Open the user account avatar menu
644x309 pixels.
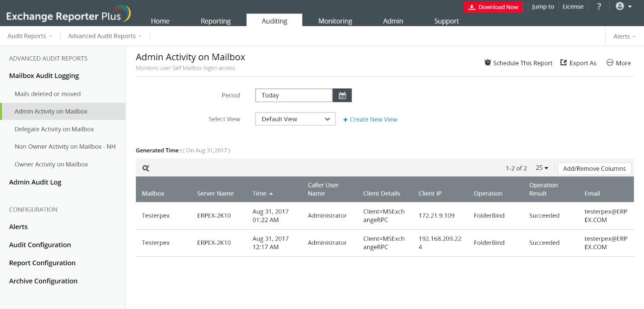(623, 7)
